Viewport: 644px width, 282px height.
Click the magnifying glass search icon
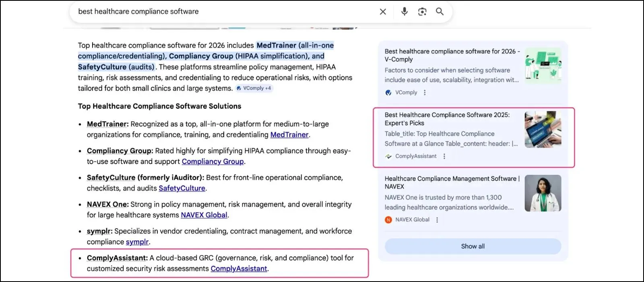(x=440, y=11)
